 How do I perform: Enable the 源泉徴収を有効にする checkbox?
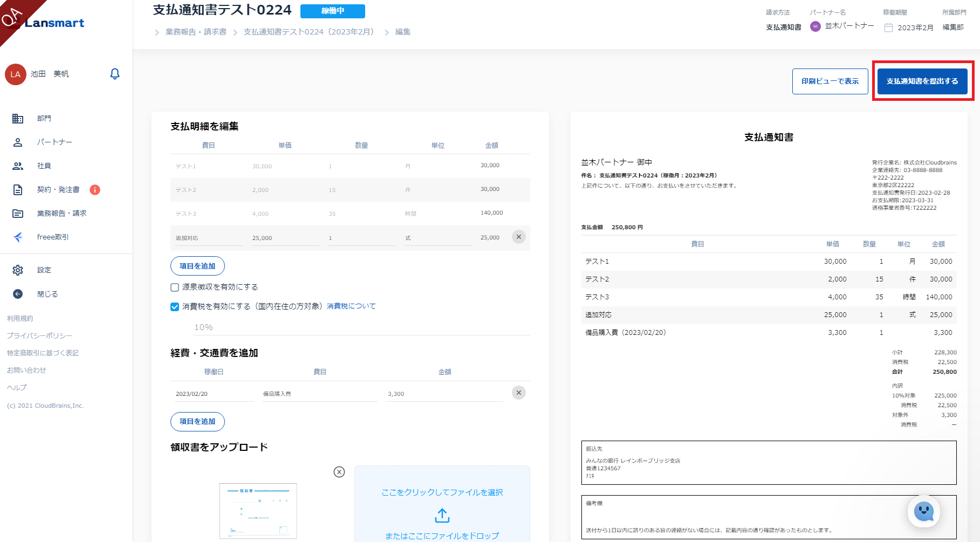pyautogui.click(x=175, y=287)
